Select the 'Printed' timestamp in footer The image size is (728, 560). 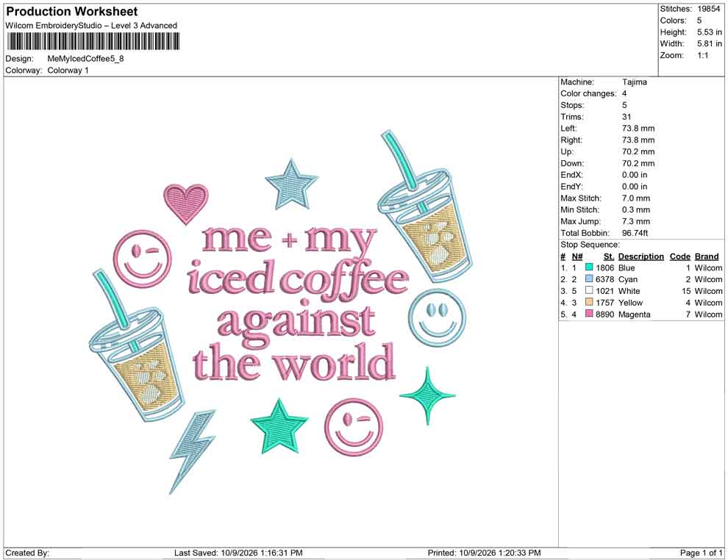(x=499, y=553)
